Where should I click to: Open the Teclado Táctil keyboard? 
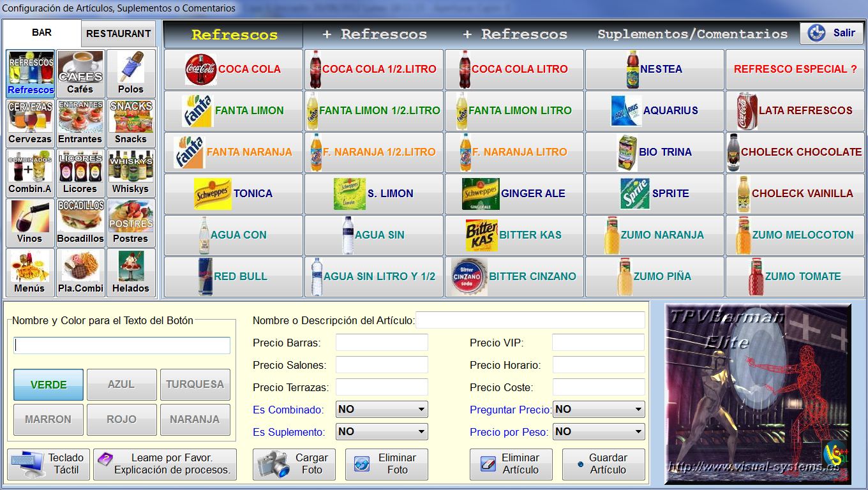(49, 464)
